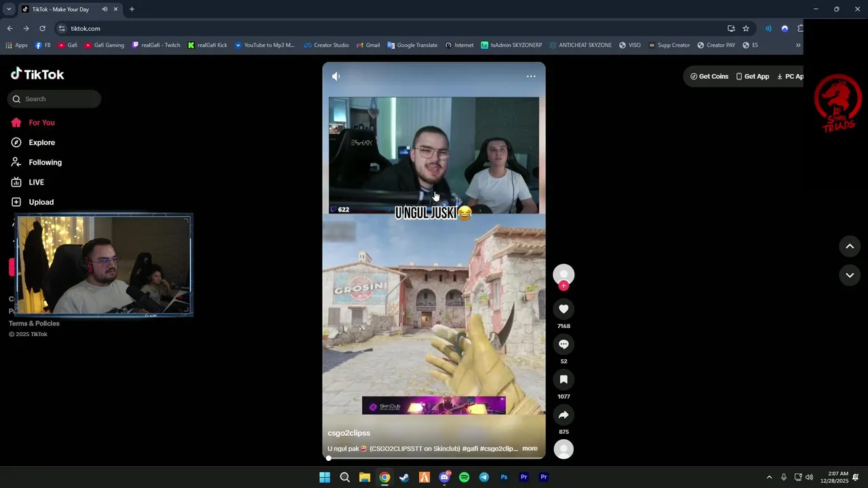The width and height of the screenshot is (868, 488).
Task: Click the install app icon in address bar
Action: (731, 28)
